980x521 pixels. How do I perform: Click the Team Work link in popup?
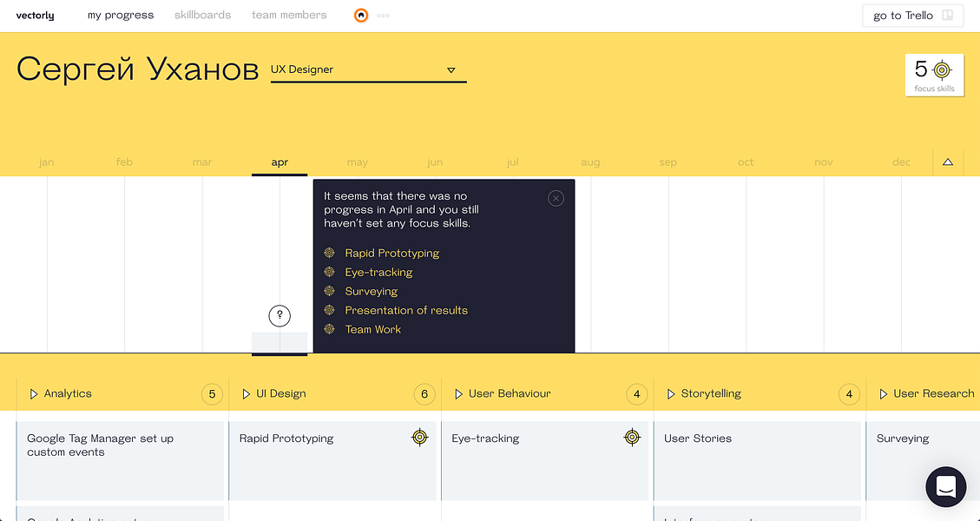(x=373, y=329)
